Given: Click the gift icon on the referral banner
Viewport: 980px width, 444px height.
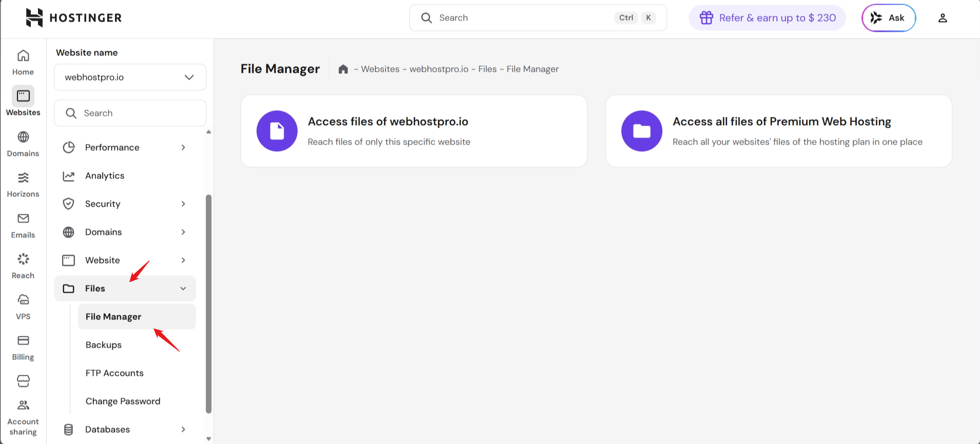Looking at the screenshot, I should click(x=707, y=18).
